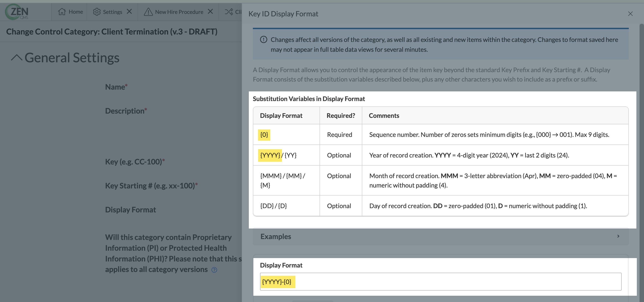Click the {MMM} / {MM} / {M} variable cell
Viewport: 644px width, 302px height.
[286, 180]
